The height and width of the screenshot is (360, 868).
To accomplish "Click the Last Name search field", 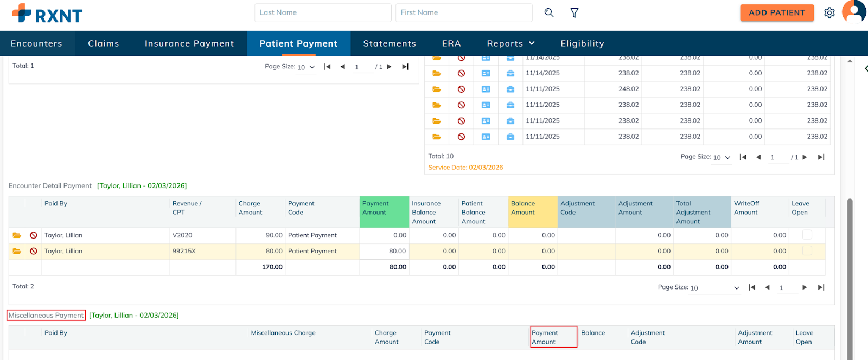I will pos(323,12).
